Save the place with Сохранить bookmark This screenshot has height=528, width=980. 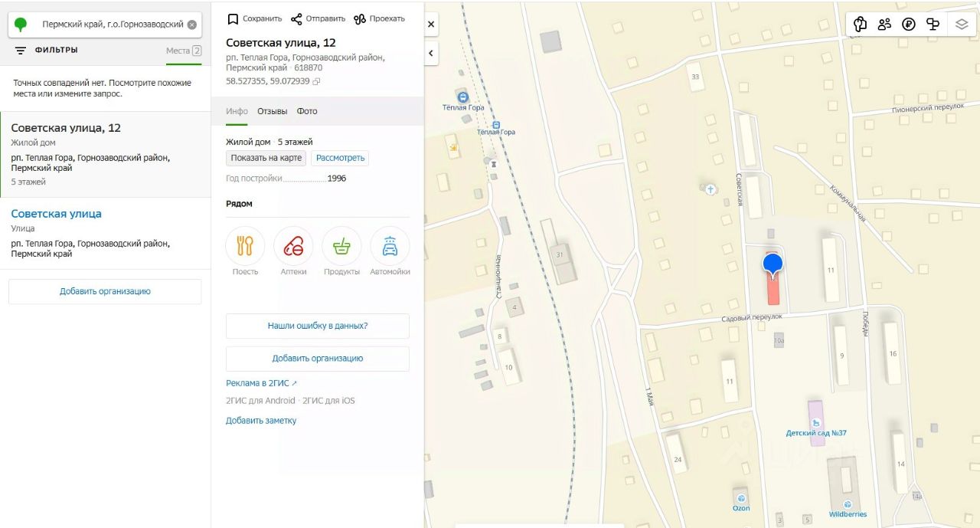(x=255, y=18)
